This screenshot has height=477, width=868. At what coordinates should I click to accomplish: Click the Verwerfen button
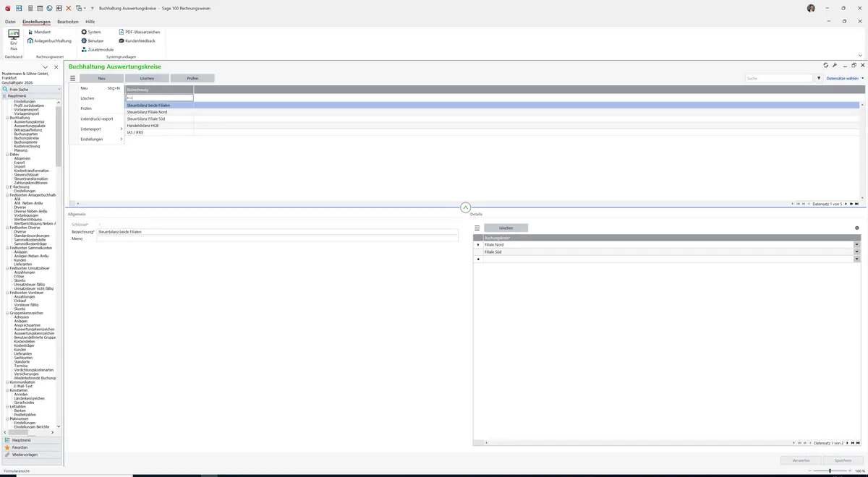pos(801,460)
